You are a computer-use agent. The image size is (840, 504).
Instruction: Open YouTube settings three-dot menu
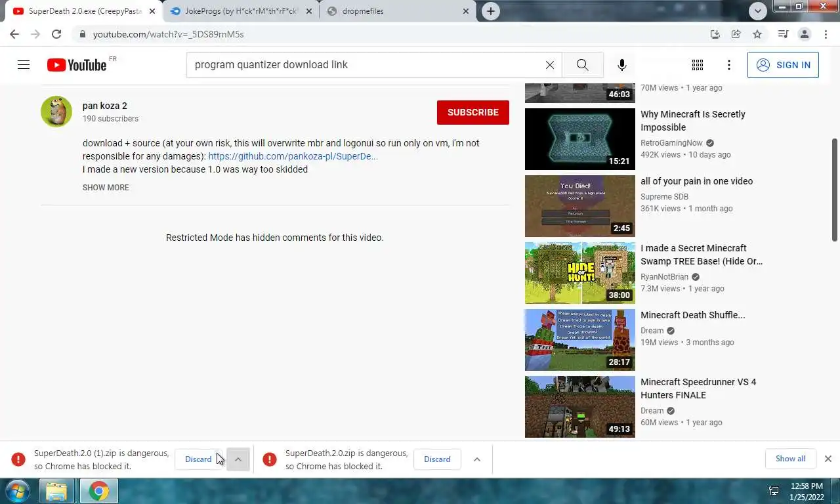point(728,64)
